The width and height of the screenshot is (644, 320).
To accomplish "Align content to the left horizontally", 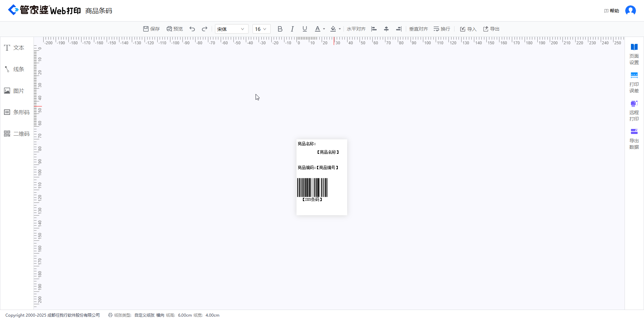I will [374, 29].
